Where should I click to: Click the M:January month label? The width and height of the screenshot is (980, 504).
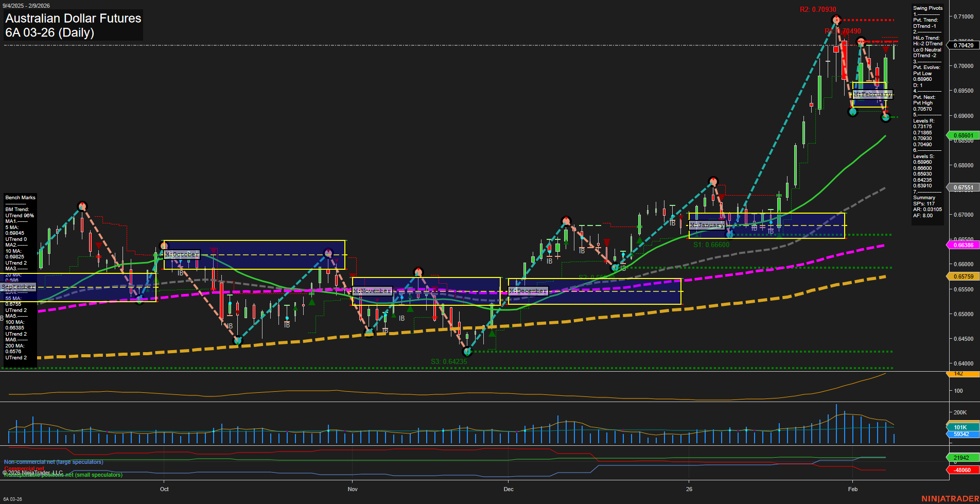[707, 225]
